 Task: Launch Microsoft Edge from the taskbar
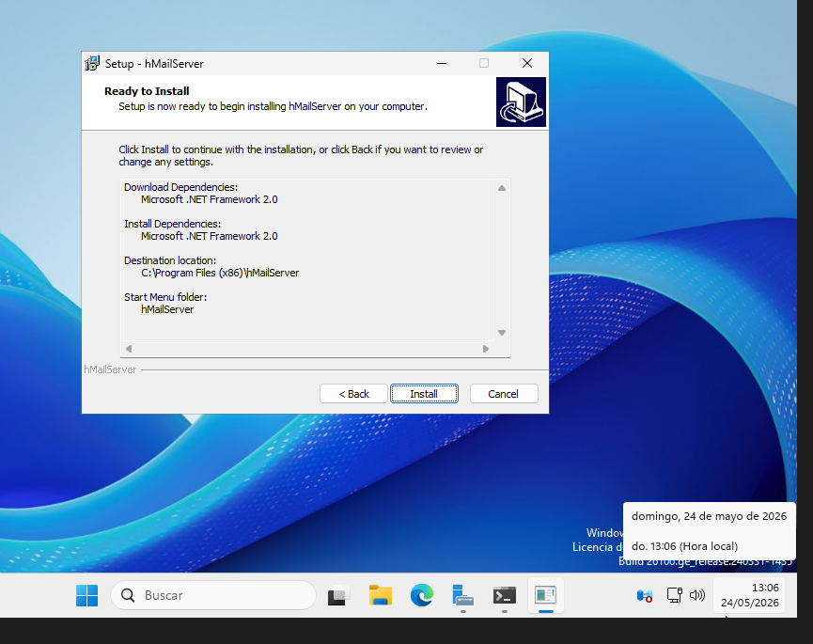pos(421,595)
